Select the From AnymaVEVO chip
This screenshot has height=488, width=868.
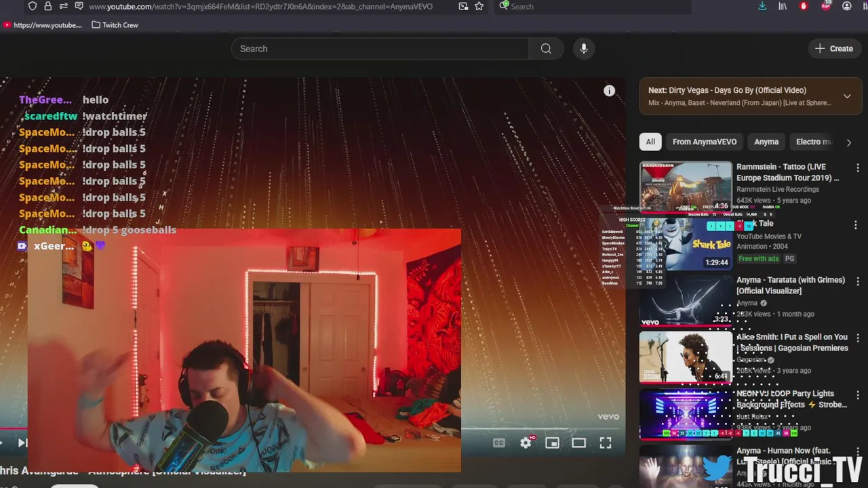[x=705, y=142]
